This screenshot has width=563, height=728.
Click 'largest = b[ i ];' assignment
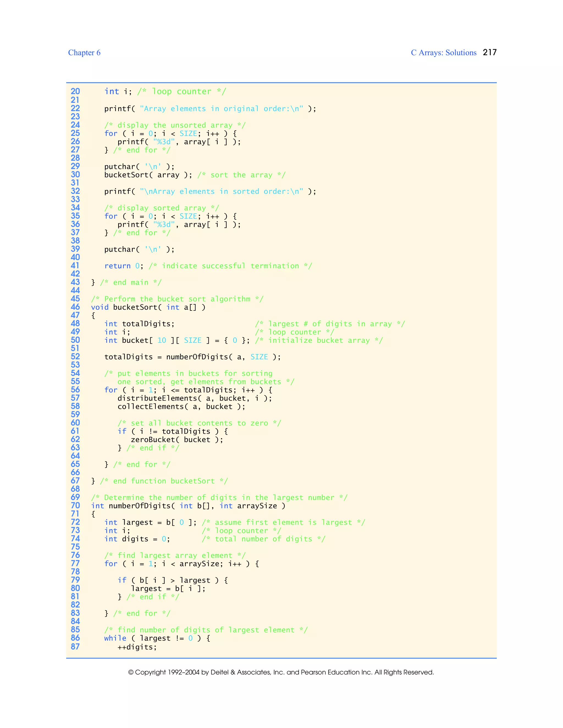point(168,589)
